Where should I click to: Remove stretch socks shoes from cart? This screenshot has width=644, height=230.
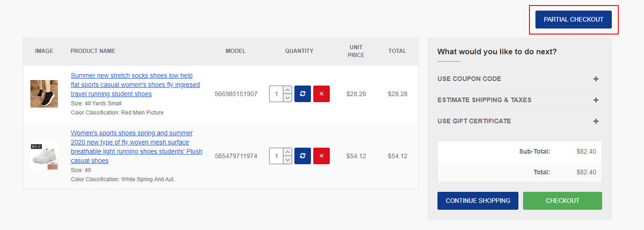(x=322, y=94)
